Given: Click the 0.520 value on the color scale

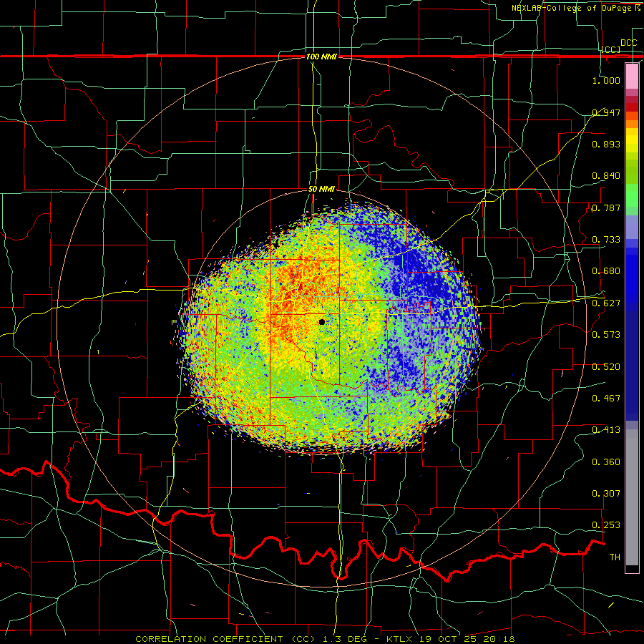Looking at the screenshot, I should (606, 367).
